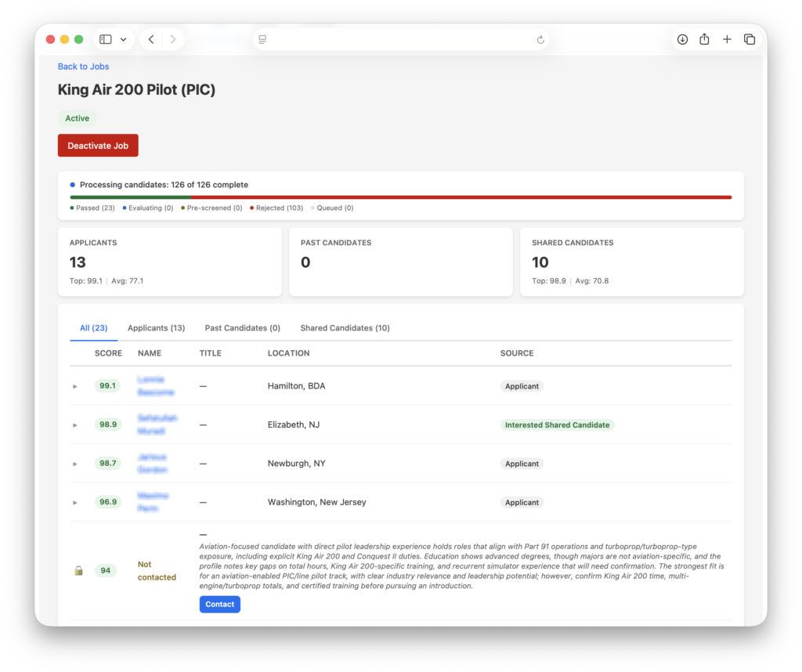Open the candidate name in Newburgh, NY row
Viewport: 802px width, 672px height.
(x=153, y=464)
